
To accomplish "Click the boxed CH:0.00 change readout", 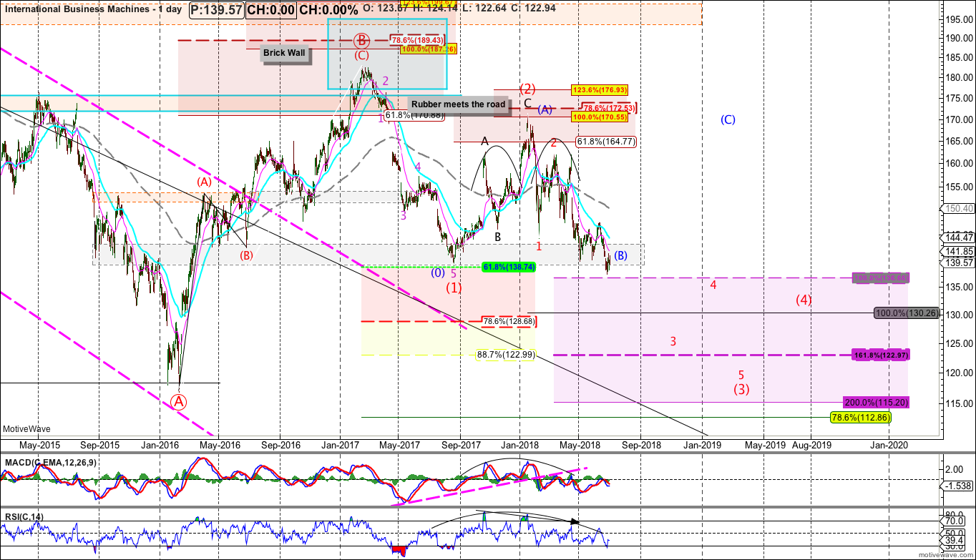I will [x=270, y=10].
